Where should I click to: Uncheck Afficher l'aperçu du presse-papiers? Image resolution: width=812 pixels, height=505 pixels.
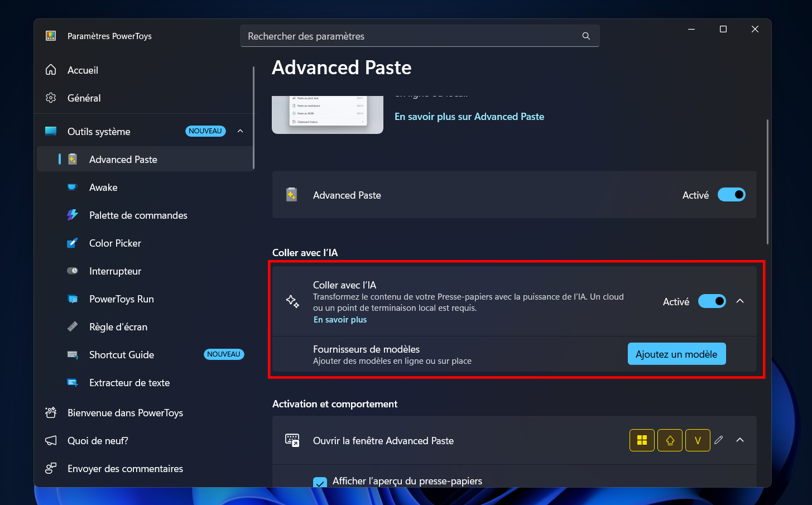coord(320,483)
